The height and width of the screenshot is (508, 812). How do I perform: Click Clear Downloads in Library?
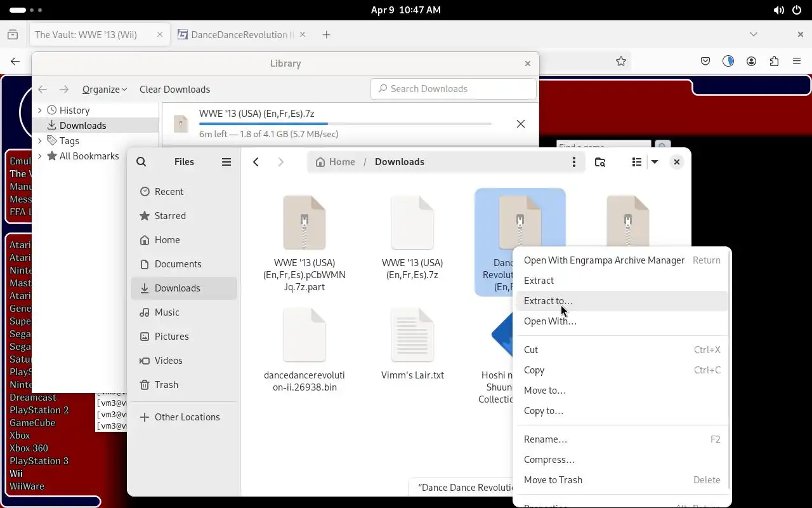(174, 90)
